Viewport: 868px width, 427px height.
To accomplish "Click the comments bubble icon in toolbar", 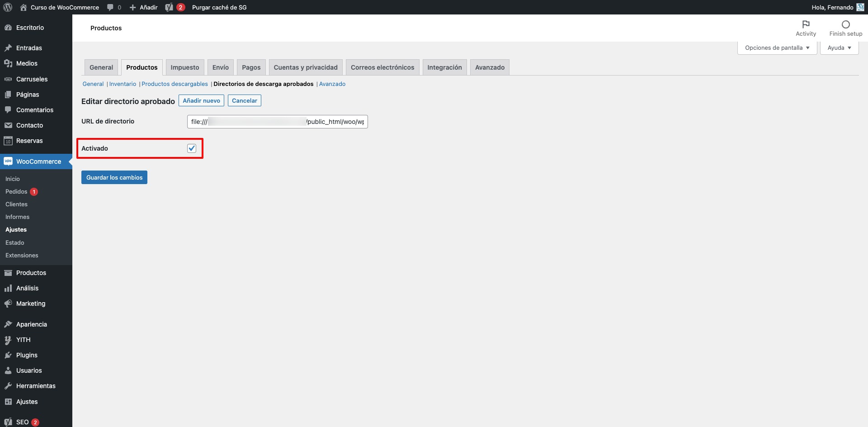I will tap(110, 7).
